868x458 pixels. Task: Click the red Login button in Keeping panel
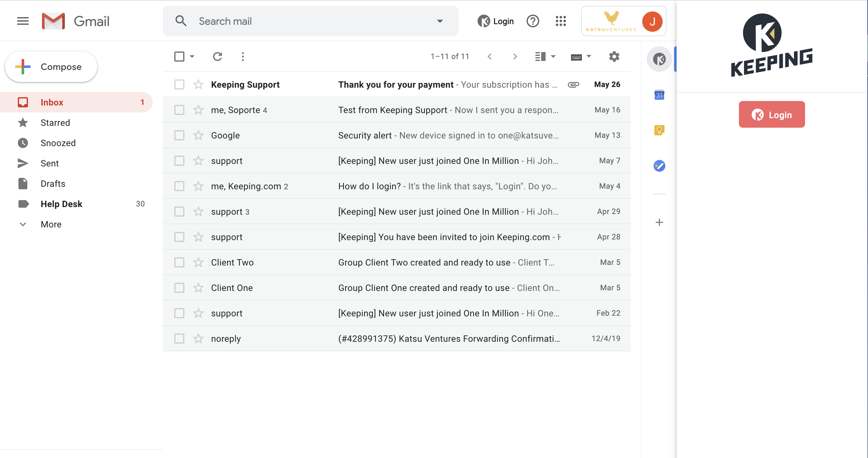click(772, 114)
